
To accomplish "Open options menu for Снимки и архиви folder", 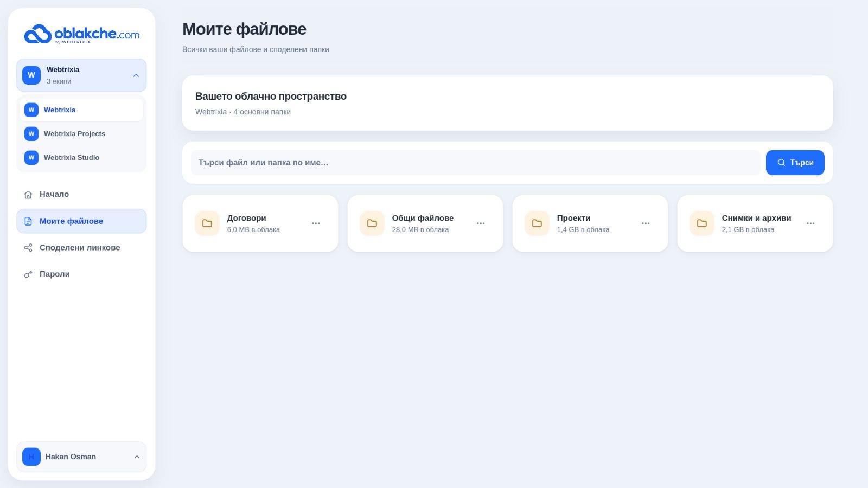I will click(810, 223).
